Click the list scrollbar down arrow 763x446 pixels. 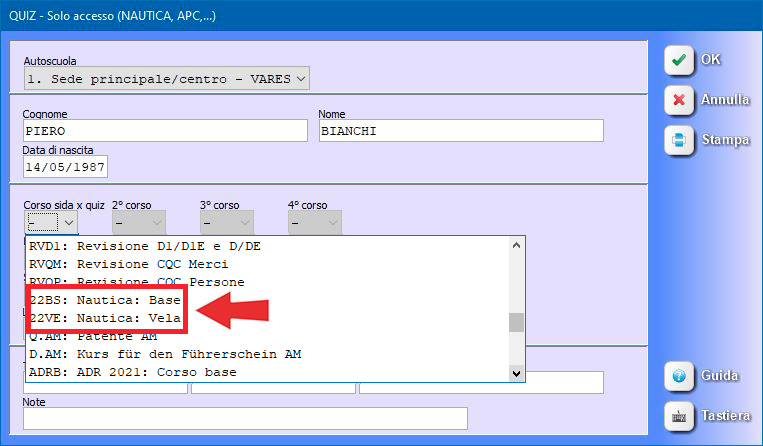516,373
